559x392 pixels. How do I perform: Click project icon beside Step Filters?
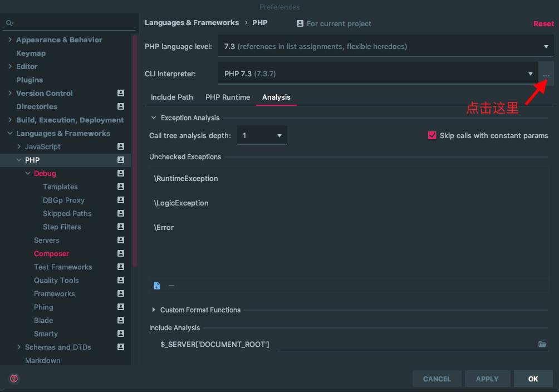pos(121,227)
